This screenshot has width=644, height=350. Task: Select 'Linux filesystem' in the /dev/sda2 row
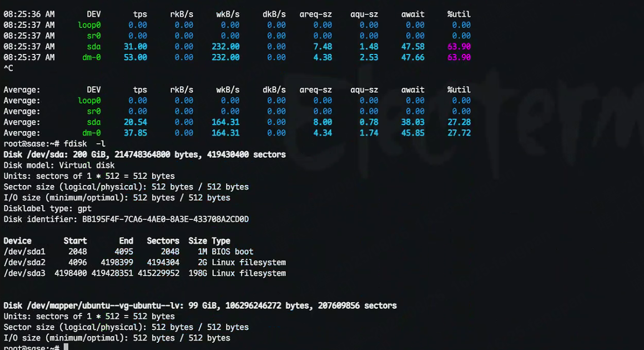click(x=249, y=262)
